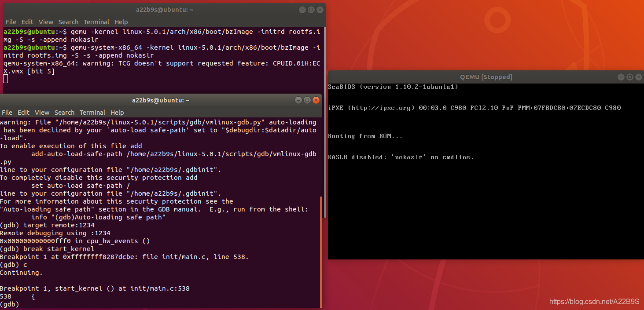The height and width of the screenshot is (310, 644).
Task: Open Search menu in top terminal
Action: pos(68,22)
